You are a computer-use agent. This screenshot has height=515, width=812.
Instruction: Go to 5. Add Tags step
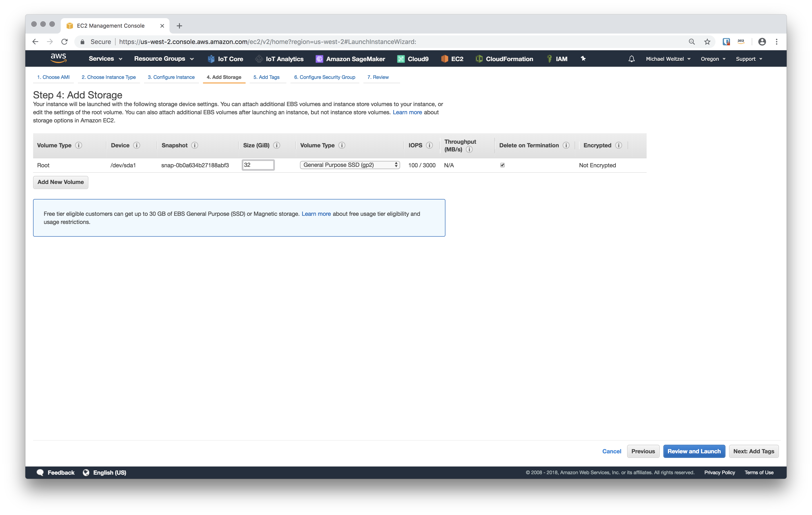[x=266, y=77]
